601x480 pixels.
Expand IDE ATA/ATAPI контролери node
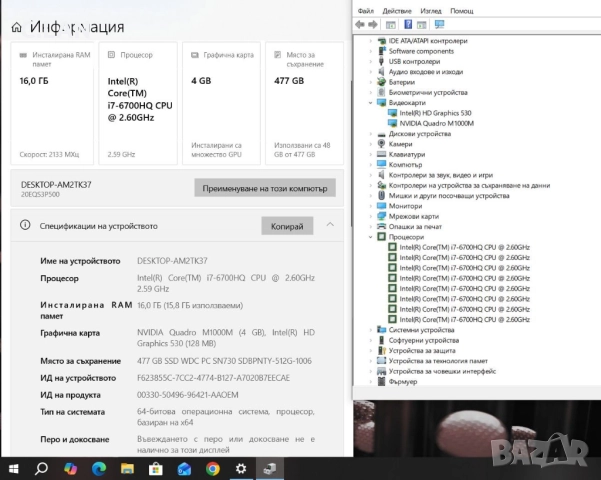(370, 41)
